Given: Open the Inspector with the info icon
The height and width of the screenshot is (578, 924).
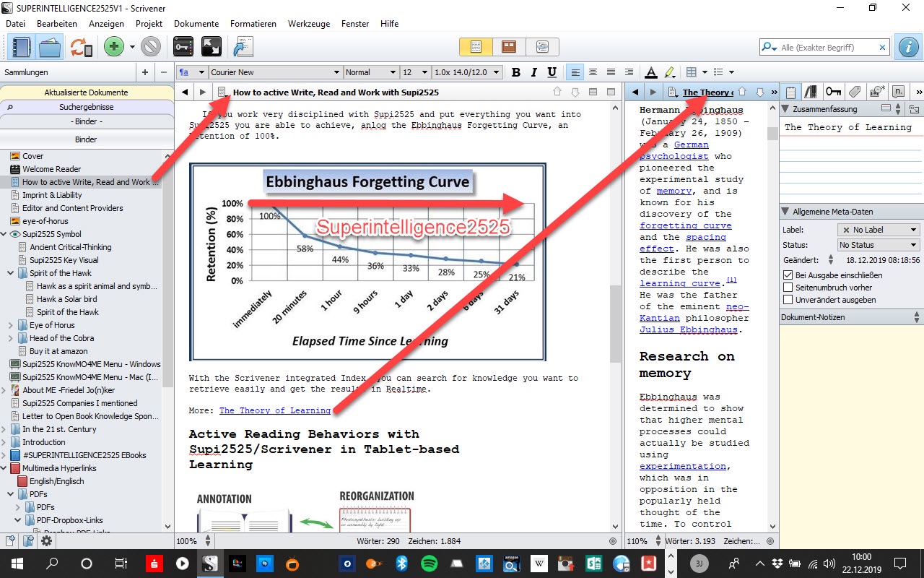Looking at the screenshot, I should [907, 48].
